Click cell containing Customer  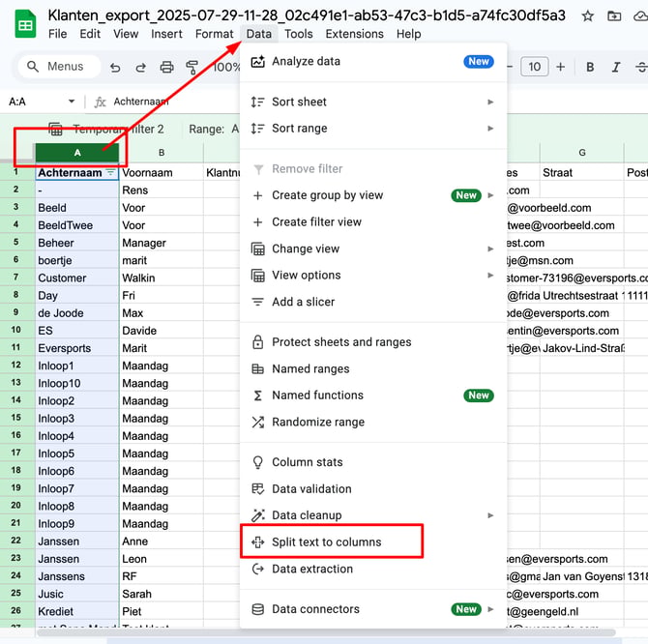click(x=77, y=278)
